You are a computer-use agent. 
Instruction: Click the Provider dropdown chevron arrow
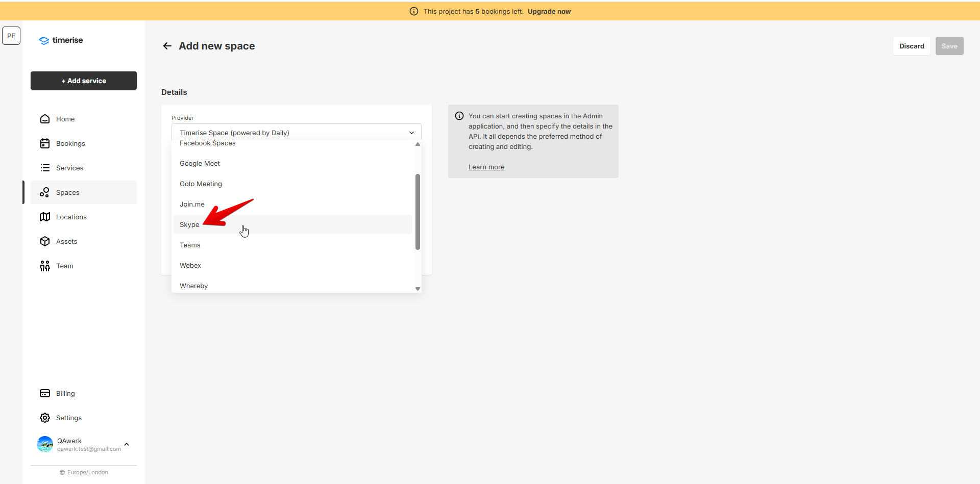pyautogui.click(x=411, y=133)
